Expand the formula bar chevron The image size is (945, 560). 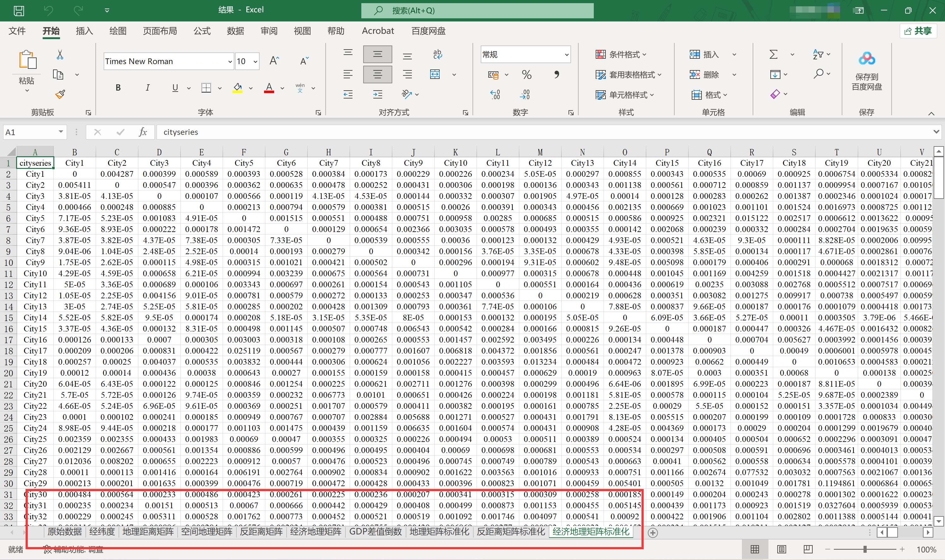pos(936,132)
